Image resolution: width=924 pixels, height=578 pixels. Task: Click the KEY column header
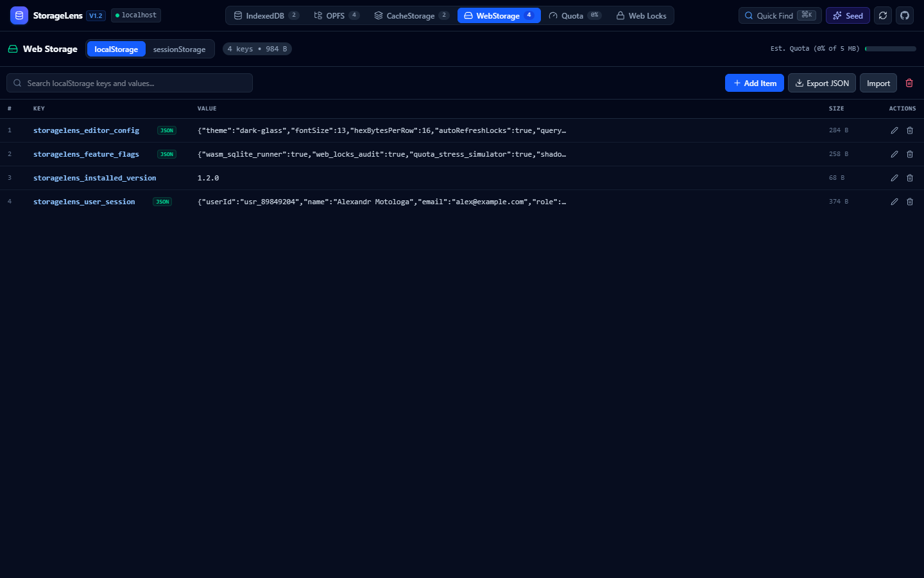(x=39, y=109)
